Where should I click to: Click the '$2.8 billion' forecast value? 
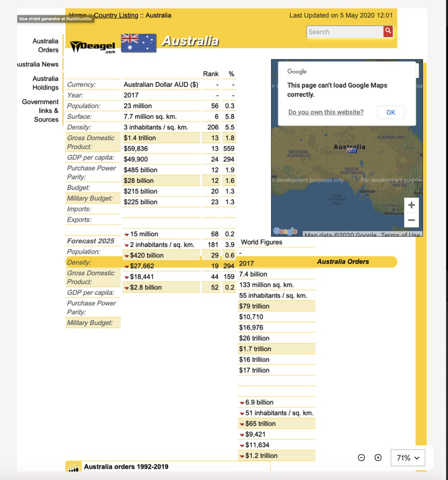tap(146, 288)
